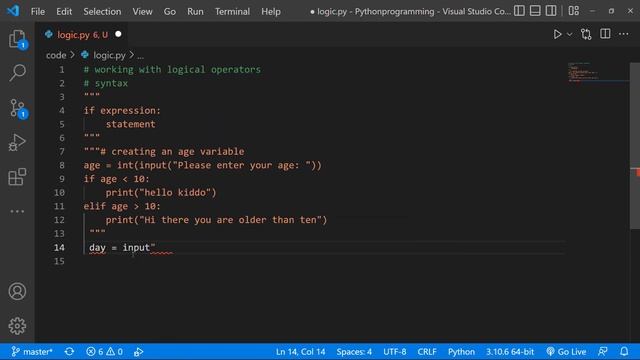Open editor More Actions menu
The image size is (640, 360).
(624, 34)
